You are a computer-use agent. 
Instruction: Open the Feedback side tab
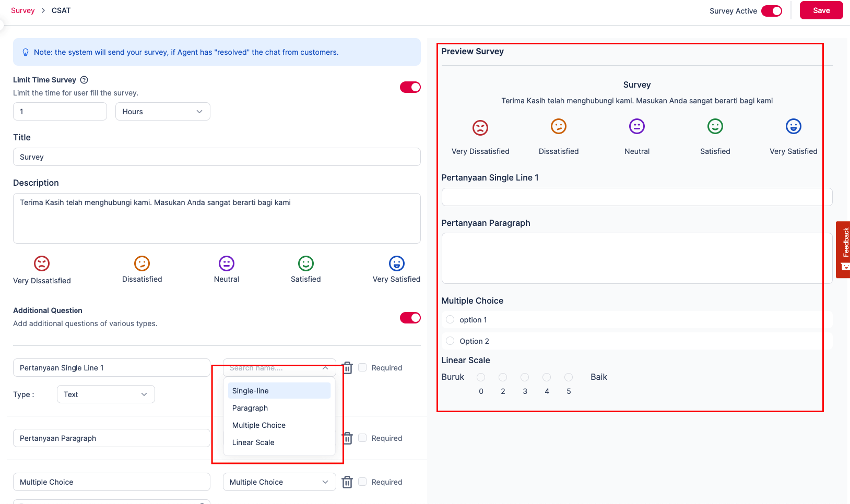(x=843, y=249)
